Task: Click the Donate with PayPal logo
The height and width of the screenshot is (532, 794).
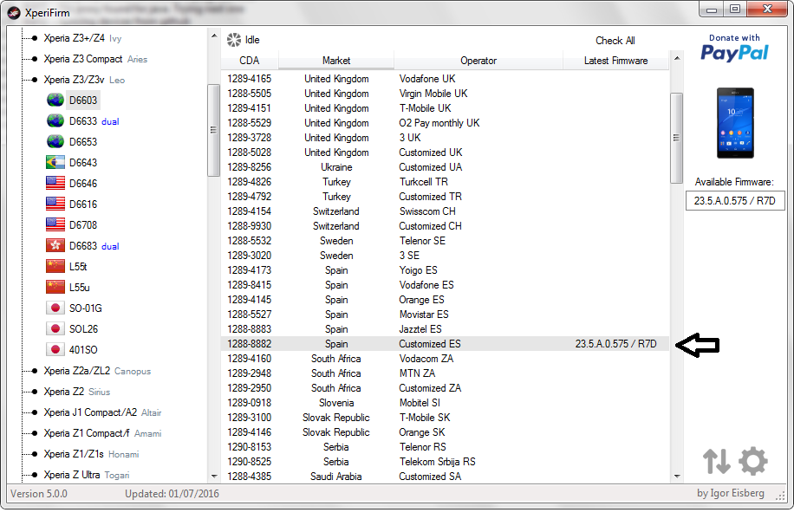Action: [x=734, y=49]
